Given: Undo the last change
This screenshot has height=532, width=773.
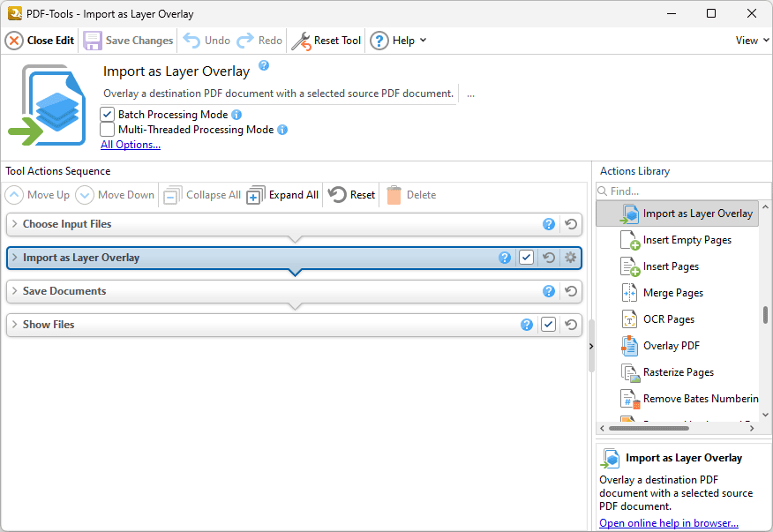Looking at the screenshot, I should tap(206, 41).
